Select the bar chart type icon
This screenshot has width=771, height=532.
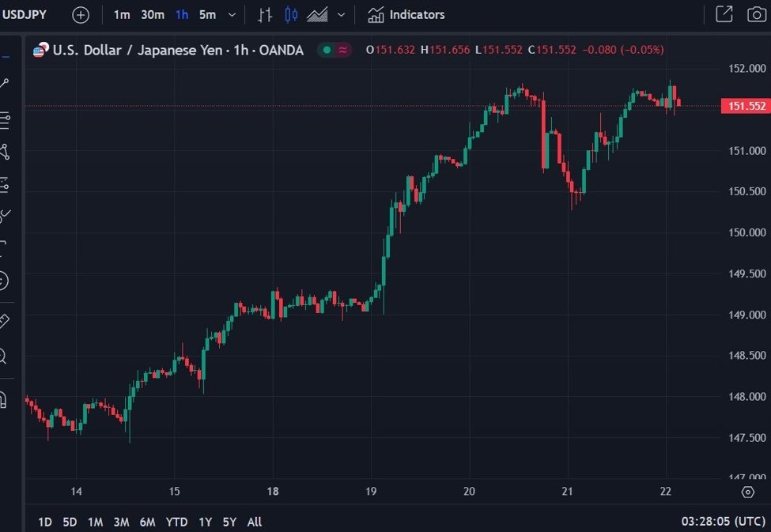click(266, 15)
